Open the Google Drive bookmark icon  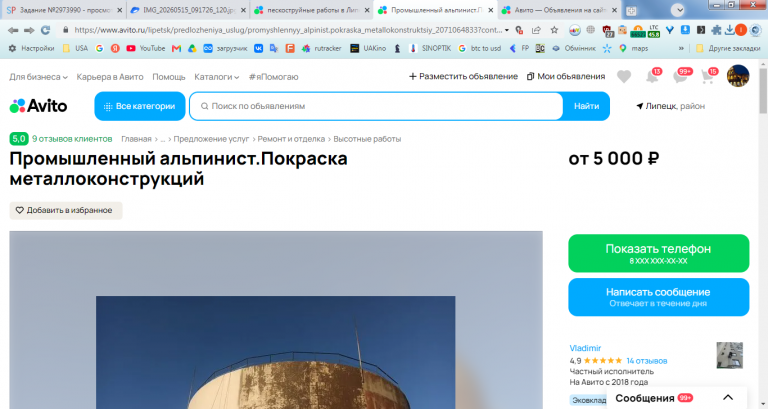click(x=192, y=48)
